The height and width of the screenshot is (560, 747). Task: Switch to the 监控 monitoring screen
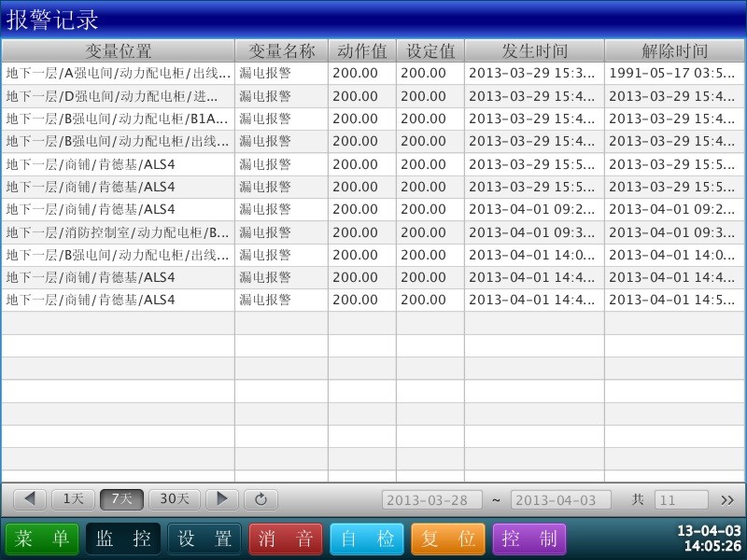pyautogui.click(x=123, y=539)
